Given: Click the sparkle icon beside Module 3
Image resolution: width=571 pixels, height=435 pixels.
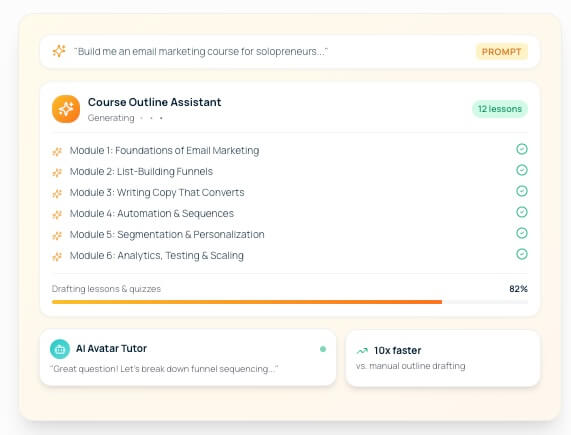Looking at the screenshot, I should [57, 193].
